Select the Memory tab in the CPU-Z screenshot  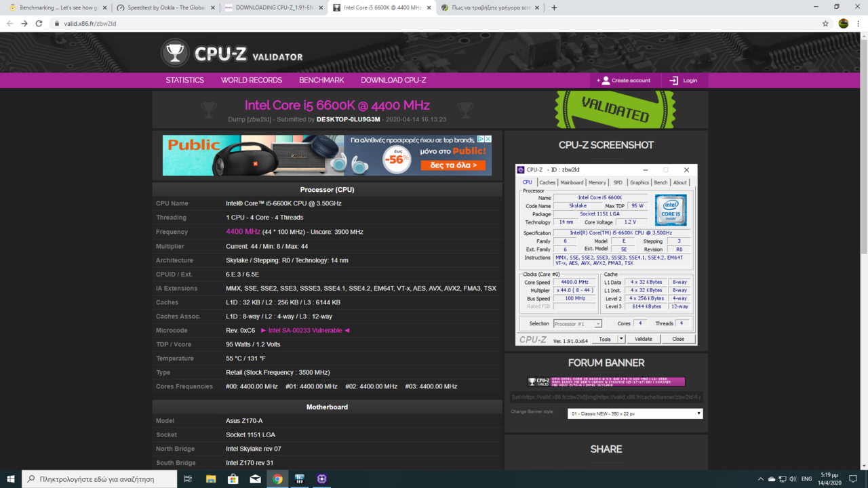click(x=597, y=182)
